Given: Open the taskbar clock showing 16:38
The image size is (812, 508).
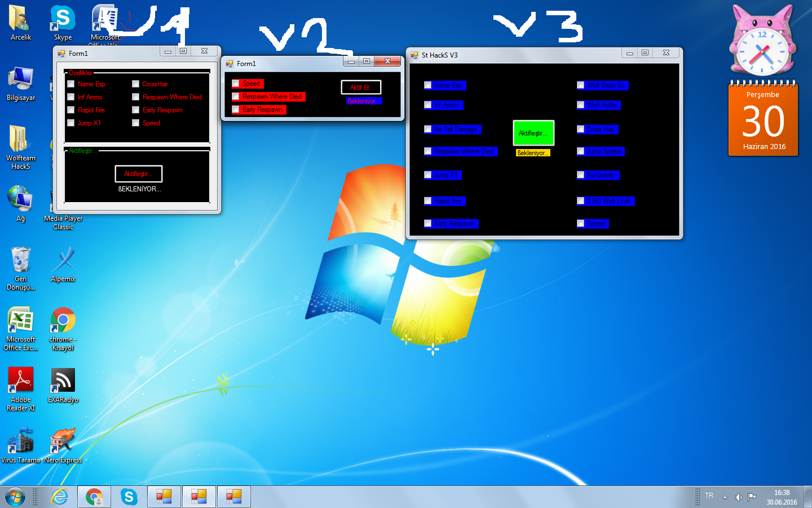Looking at the screenshot, I should click(x=782, y=497).
